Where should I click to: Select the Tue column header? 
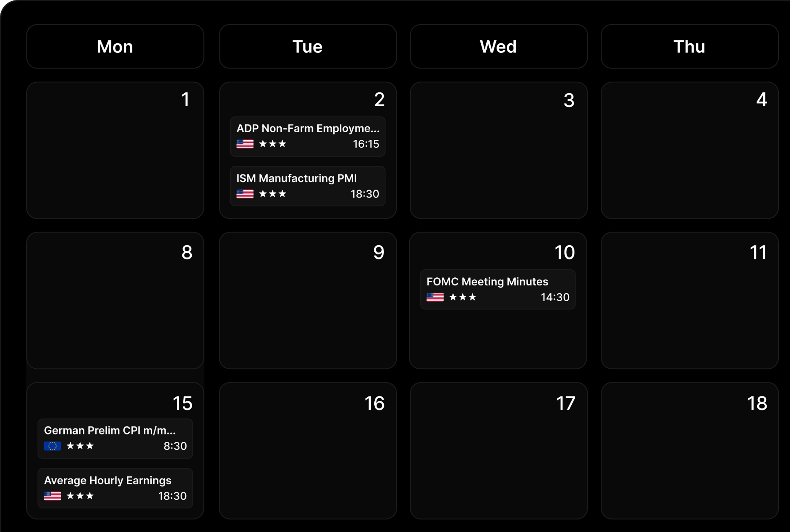point(308,46)
